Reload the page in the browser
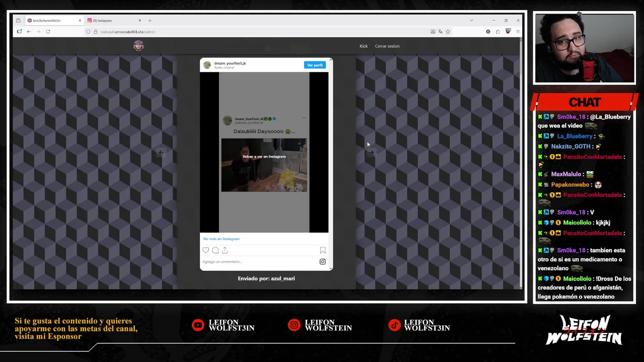This screenshot has height=362, width=644. [x=48, y=32]
